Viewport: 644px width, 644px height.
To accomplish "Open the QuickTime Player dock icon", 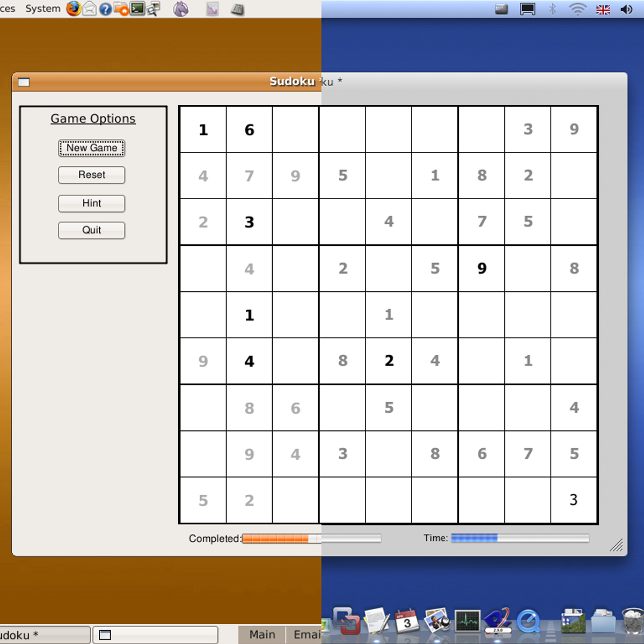I will point(529,622).
